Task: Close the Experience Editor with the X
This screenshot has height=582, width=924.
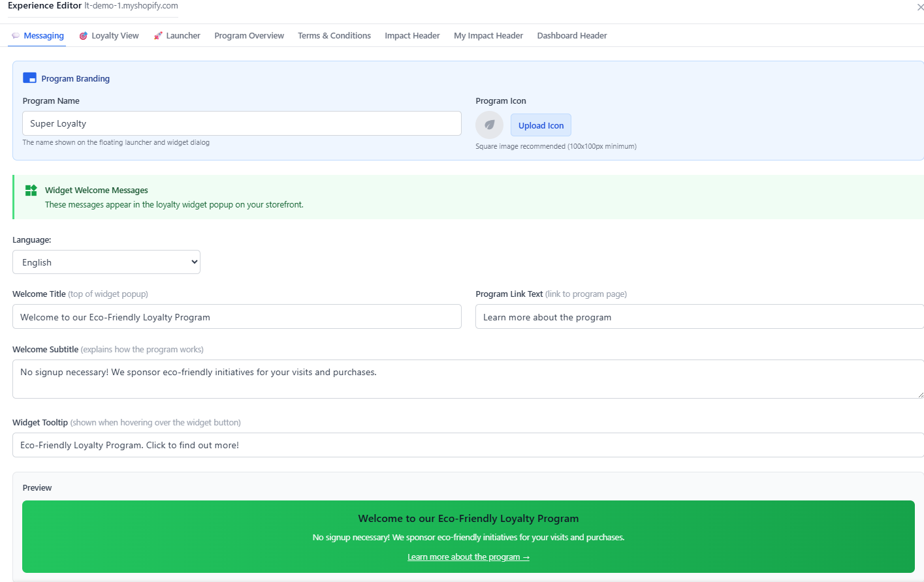Action: [x=920, y=7]
